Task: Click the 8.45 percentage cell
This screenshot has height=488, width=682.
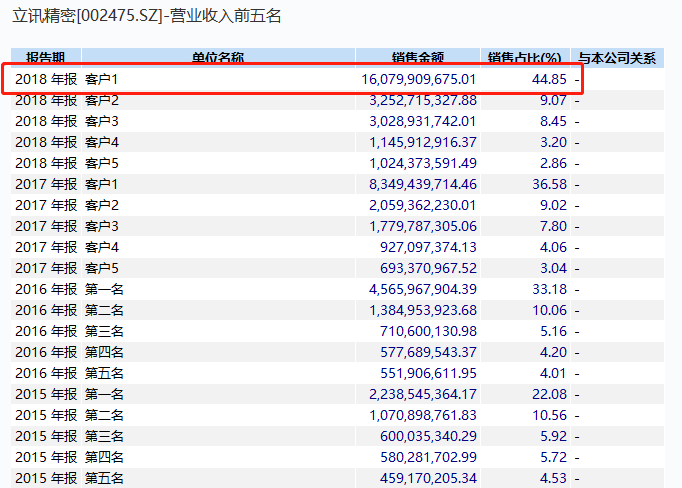Action: 553,121
